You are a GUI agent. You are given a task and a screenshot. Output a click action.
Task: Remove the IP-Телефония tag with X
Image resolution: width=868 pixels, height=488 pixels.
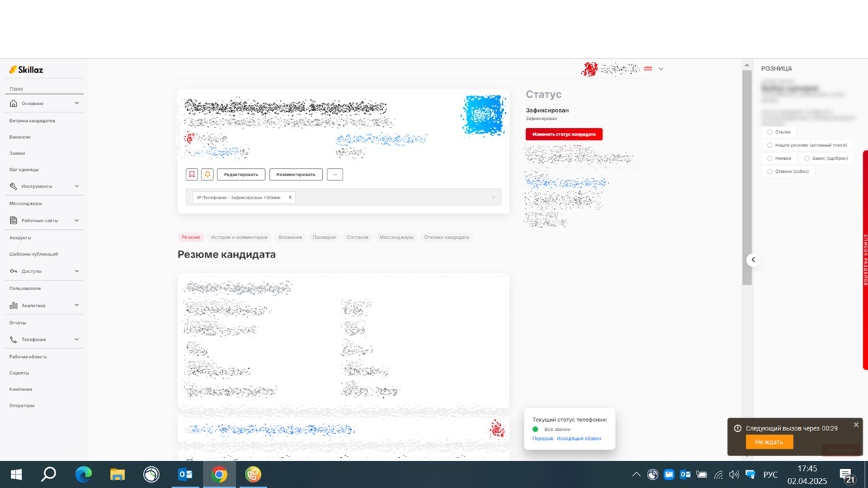tap(290, 197)
